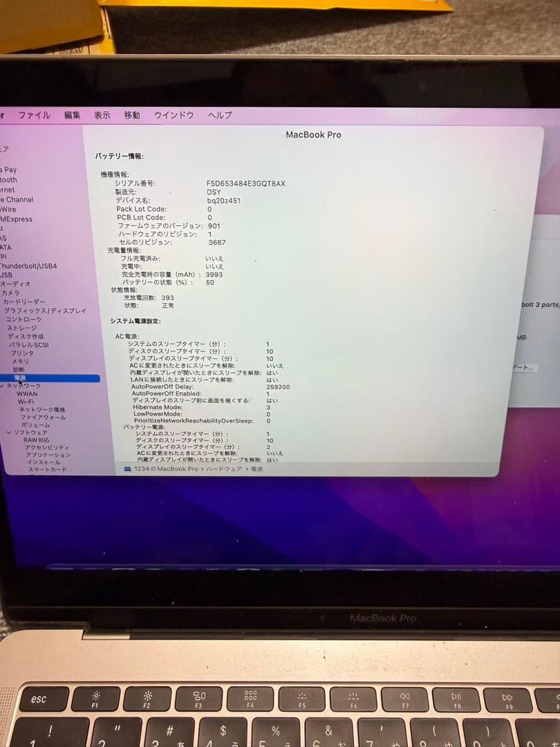The height and width of the screenshot is (747, 560).
Task: Click 1234のMacBook Pro in the path bar
Action: click(166, 469)
